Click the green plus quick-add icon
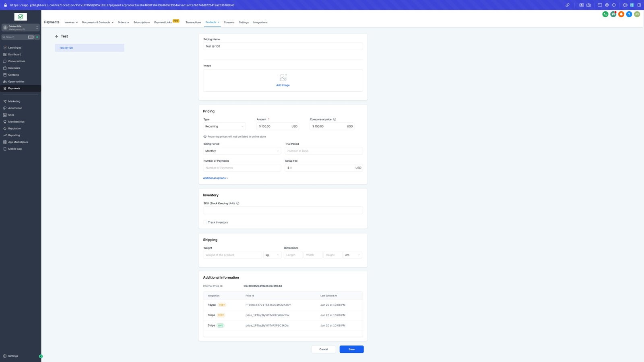 coord(37,37)
